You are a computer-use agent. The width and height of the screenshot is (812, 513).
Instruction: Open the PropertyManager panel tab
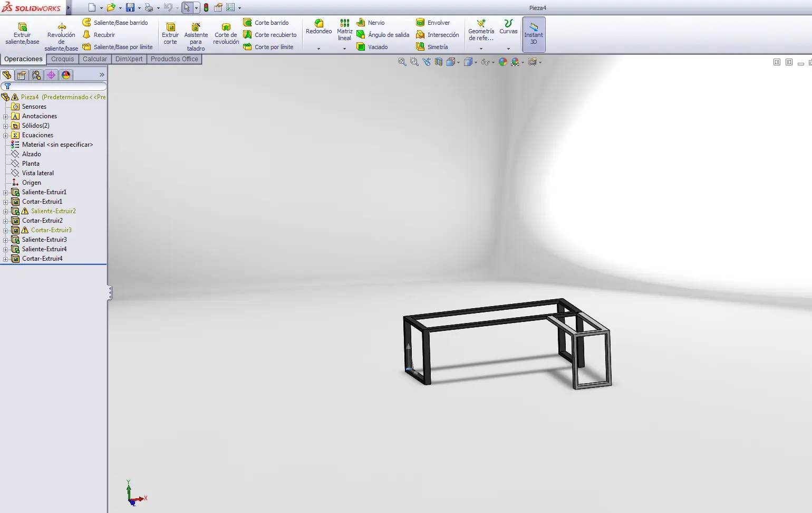[22, 75]
